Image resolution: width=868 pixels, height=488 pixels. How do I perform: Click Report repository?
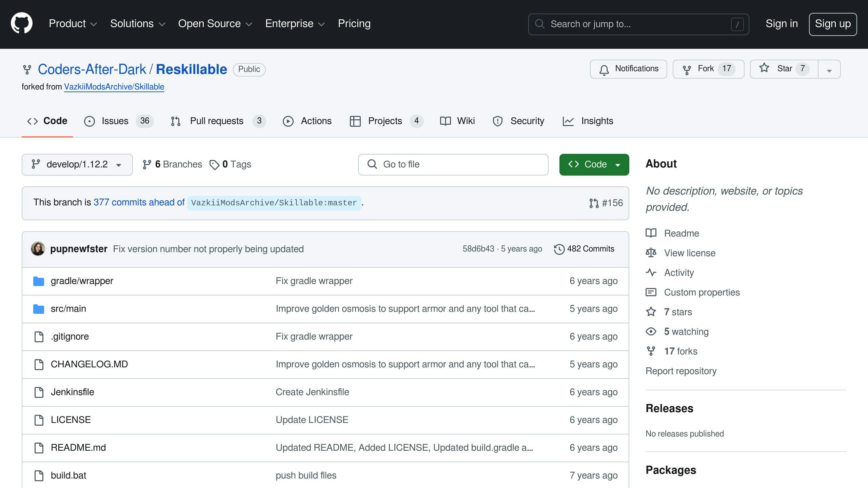coord(681,371)
